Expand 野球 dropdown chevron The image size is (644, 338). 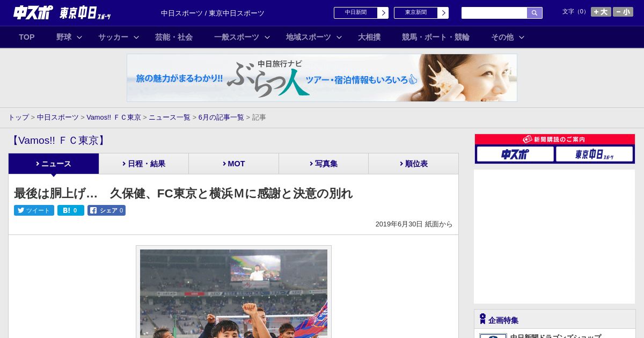pyautogui.click(x=79, y=37)
